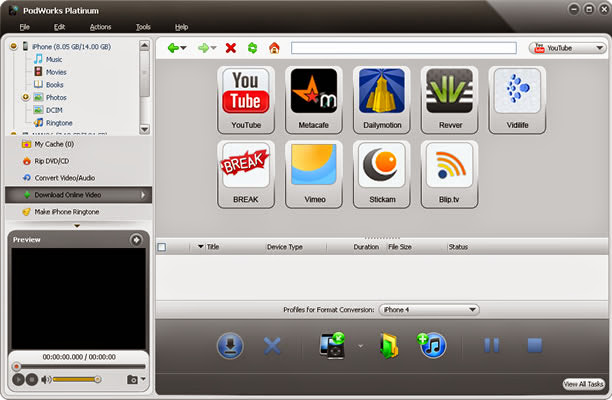The image size is (612, 400).
Task: Click the View All Tasks button
Action: coord(583,384)
